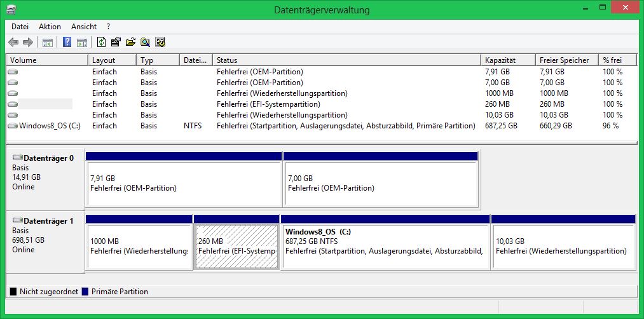Screen dimensions: 644x319
Task: Click NTFS file system cell
Action: click(x=193, y=126)
